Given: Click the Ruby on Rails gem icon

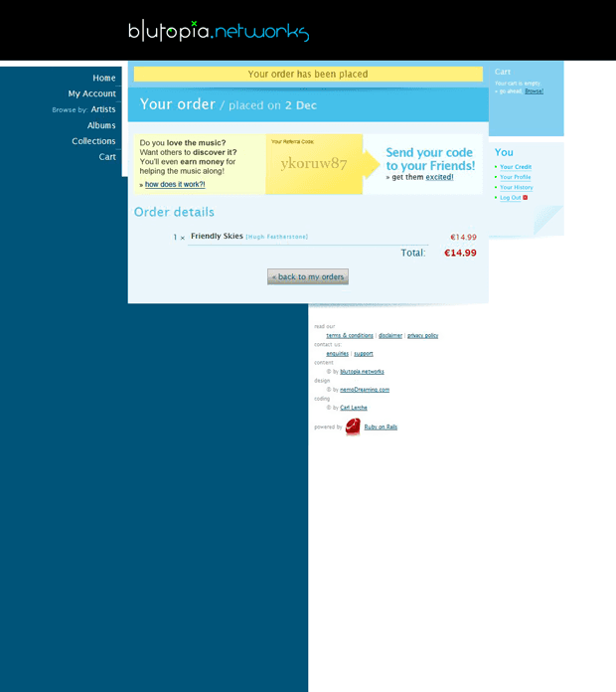Looking at the screenshot, I should (353, 427).
